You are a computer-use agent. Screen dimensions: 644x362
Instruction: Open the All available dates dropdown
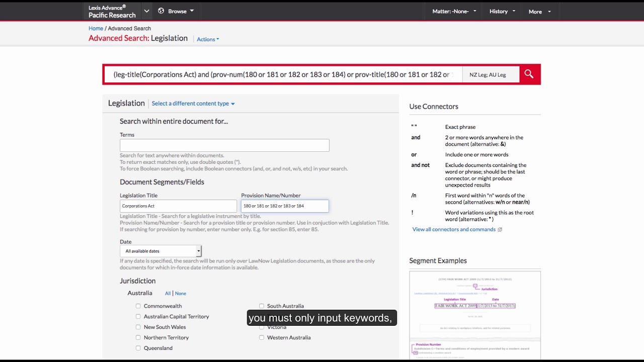click(x=160, y=251)
